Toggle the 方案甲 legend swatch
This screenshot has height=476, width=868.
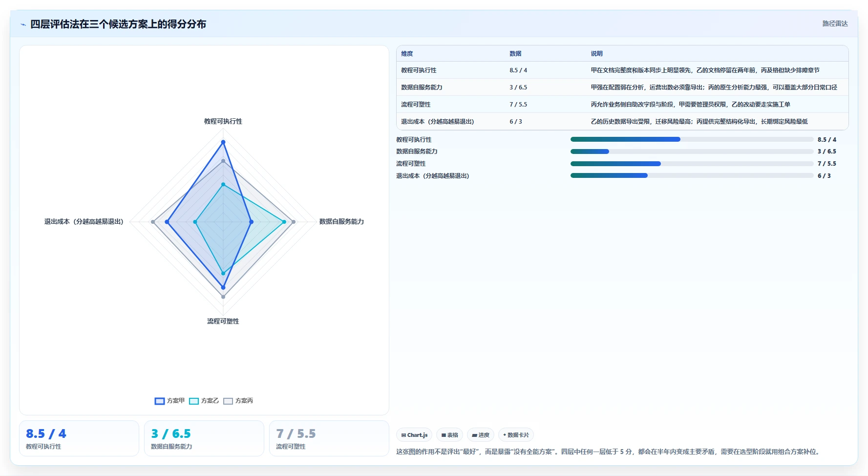pyautogui.click(x=160, y=401)
